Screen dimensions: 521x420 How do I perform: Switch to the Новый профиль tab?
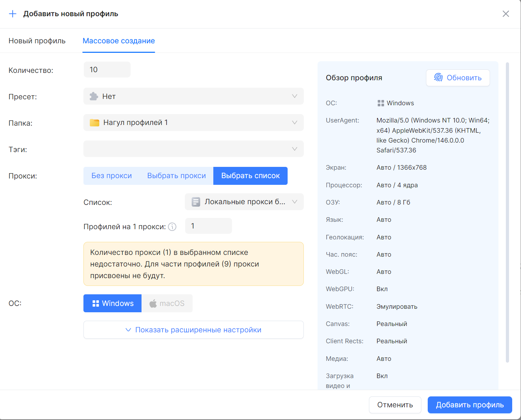37,41
